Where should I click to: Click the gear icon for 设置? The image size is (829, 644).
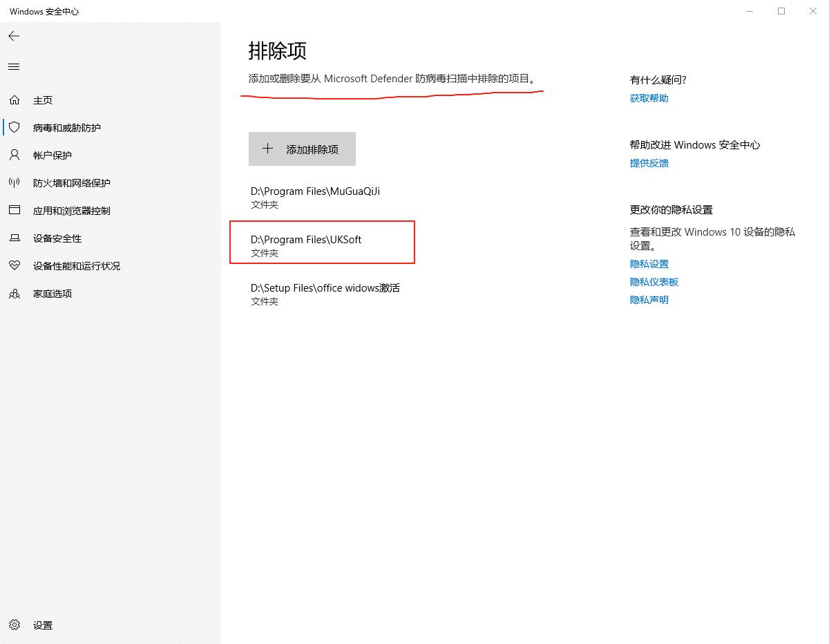15,625
